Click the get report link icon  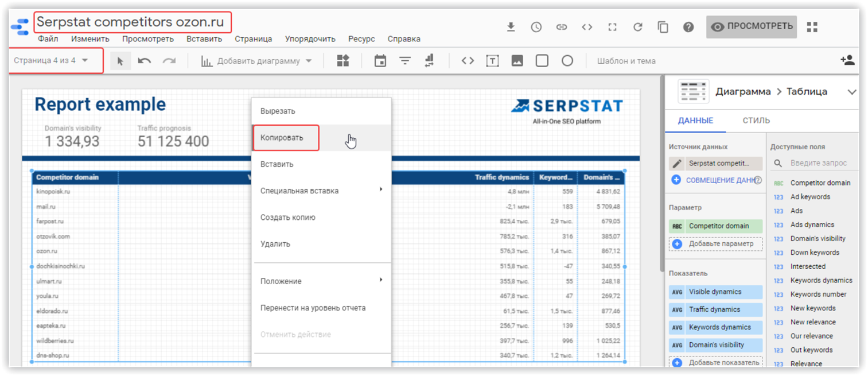point(562,27)
